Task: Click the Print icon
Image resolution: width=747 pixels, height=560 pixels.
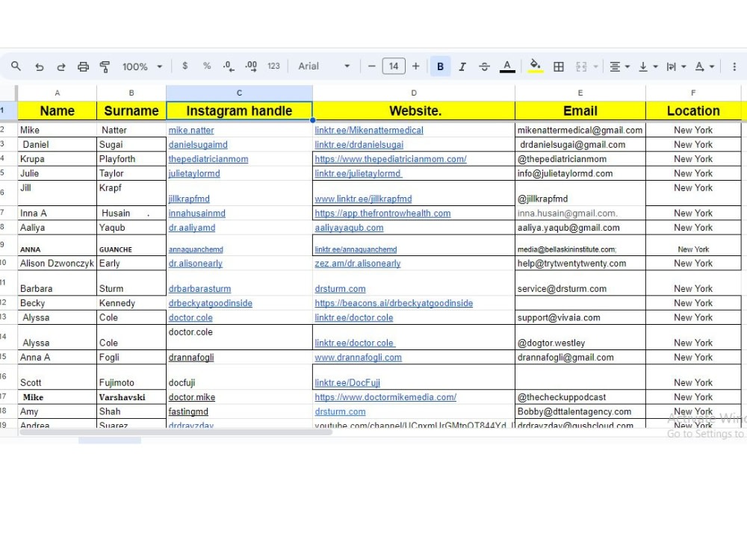Action: 84,66
